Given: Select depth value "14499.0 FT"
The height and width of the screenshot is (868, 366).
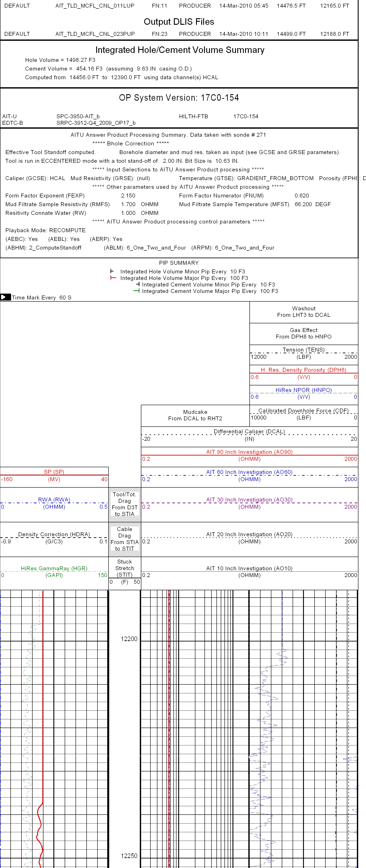Looking at the screenshot, I should [291, 34].
